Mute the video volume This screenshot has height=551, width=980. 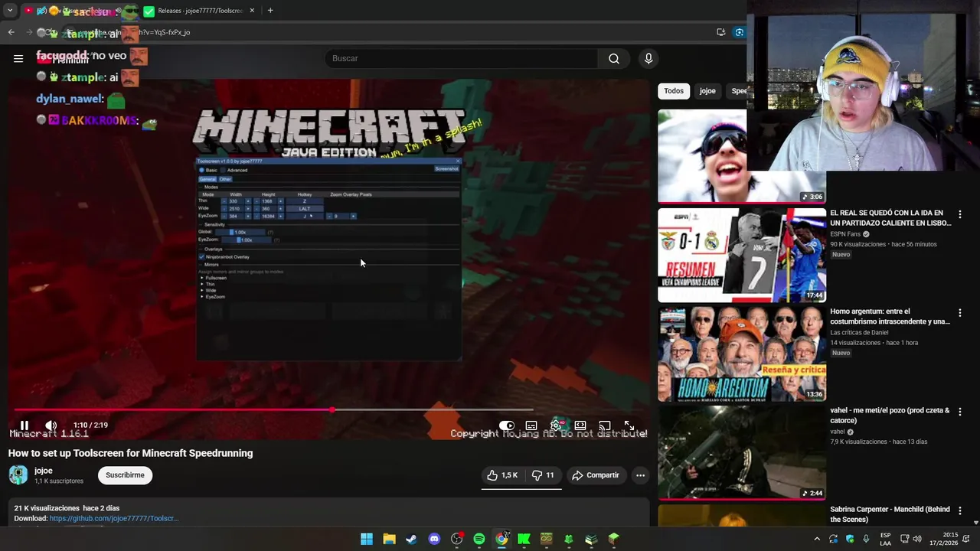pyautogui.click(x=51, y=425)
